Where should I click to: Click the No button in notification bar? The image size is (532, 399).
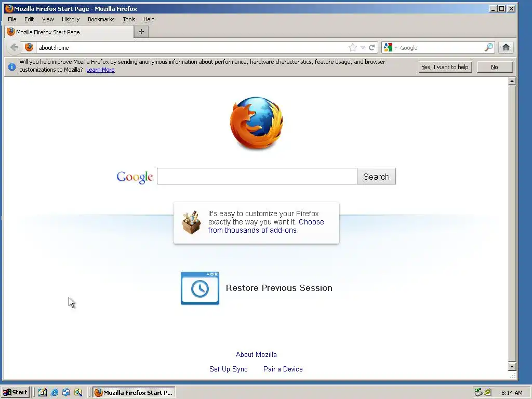(495, 67)
